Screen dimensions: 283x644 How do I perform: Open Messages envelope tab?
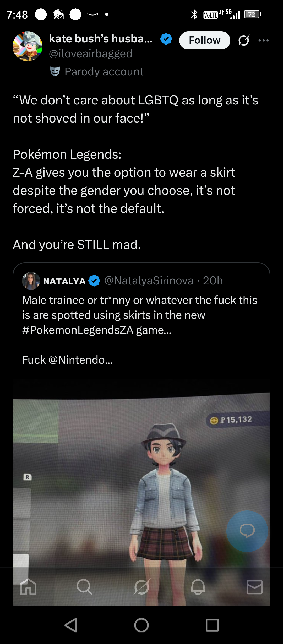click(x=254, y=587)
